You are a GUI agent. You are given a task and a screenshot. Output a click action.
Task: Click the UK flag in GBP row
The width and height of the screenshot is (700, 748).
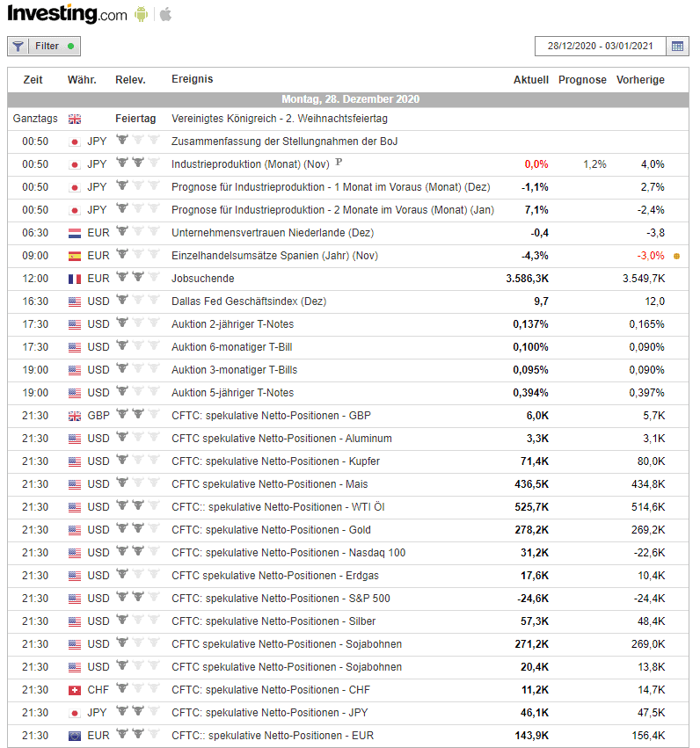75,416
